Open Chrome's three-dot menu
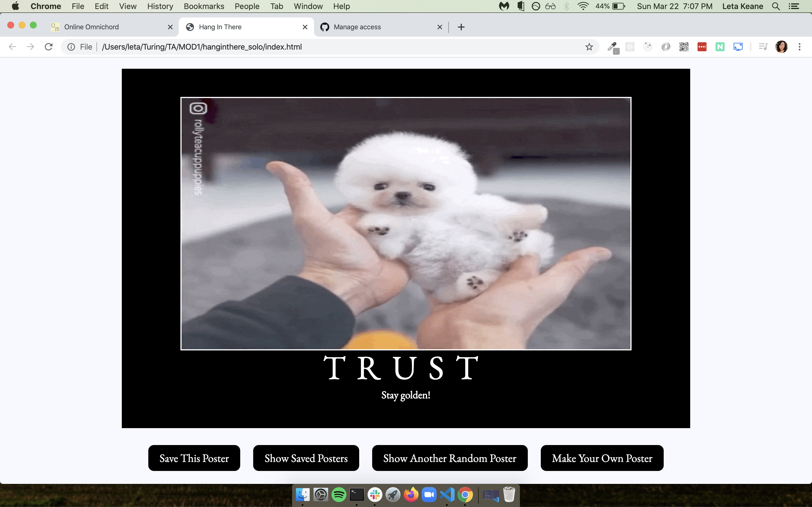This screenshot has height=507, width=812. [800, 47]
